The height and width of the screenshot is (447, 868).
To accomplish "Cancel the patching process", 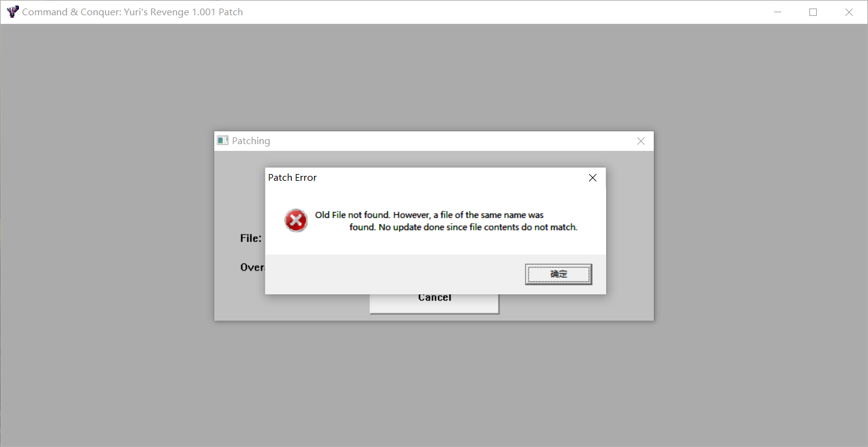I will pyautogui.click(x=435, y=302).
